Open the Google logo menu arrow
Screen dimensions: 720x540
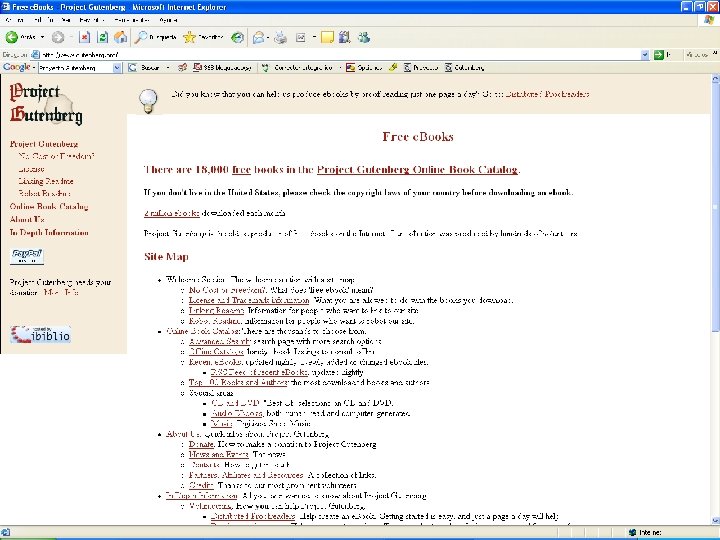click(x=34, y=68)
